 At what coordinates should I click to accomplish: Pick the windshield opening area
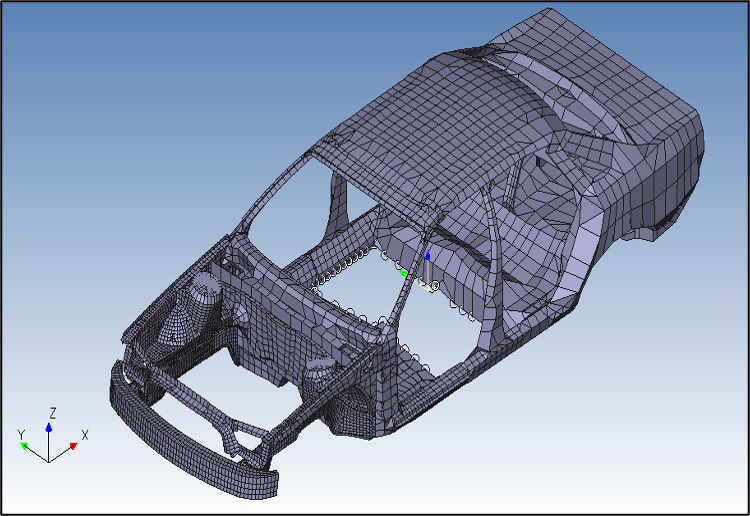(x=290, y=215)
